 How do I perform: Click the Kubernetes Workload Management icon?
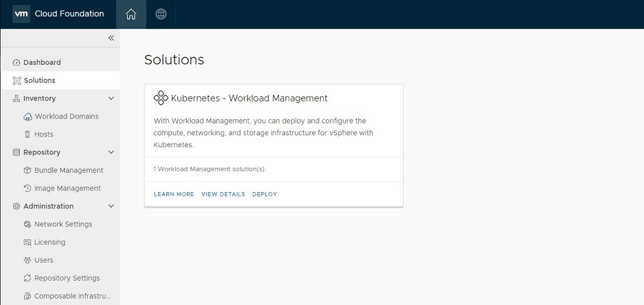coord(161,99)
